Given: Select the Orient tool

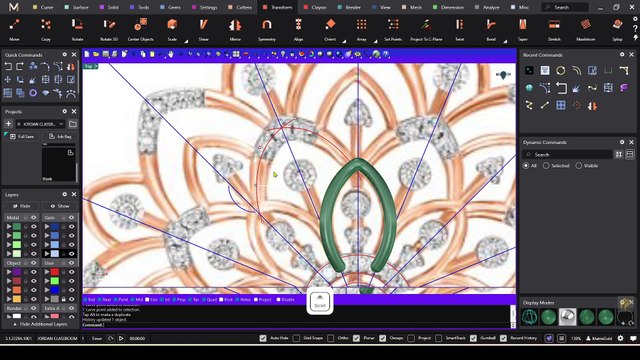Looking at the screenshot, I should pos(330,29).
